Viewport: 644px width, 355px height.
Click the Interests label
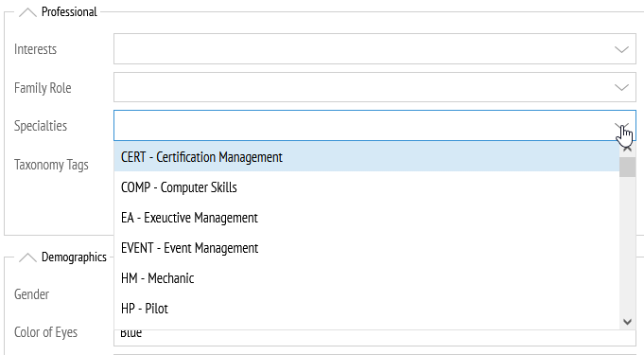35,49
